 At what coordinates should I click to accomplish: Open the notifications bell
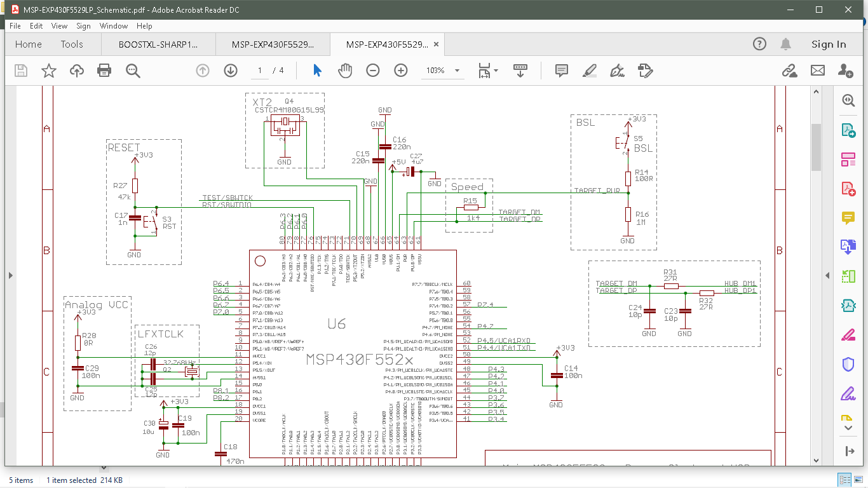coord(786,44)
